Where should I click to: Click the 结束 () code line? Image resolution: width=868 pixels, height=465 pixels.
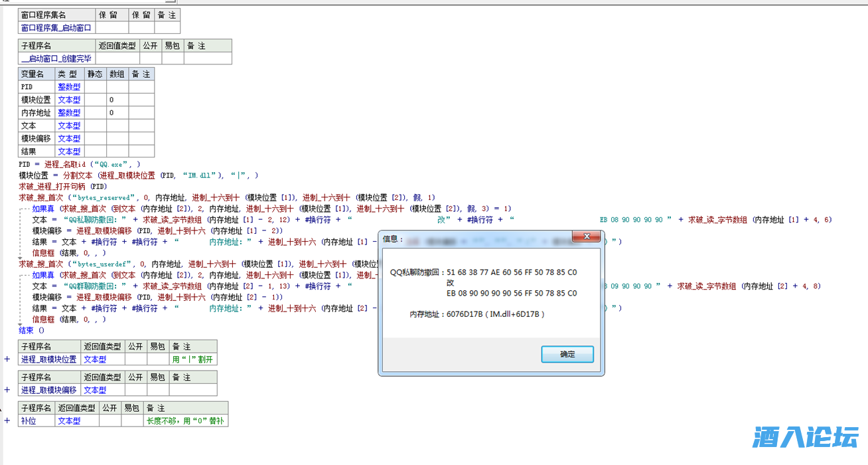pos(32,330)
